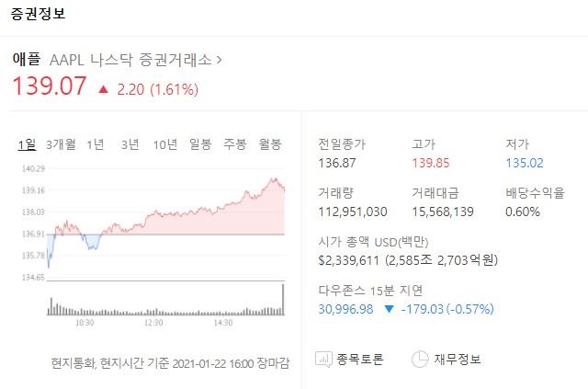Image resolution: width=588 pixels, height=389 pixels.
Task: Open the 재무정보 pie chart icon
Action: (420, 360)
